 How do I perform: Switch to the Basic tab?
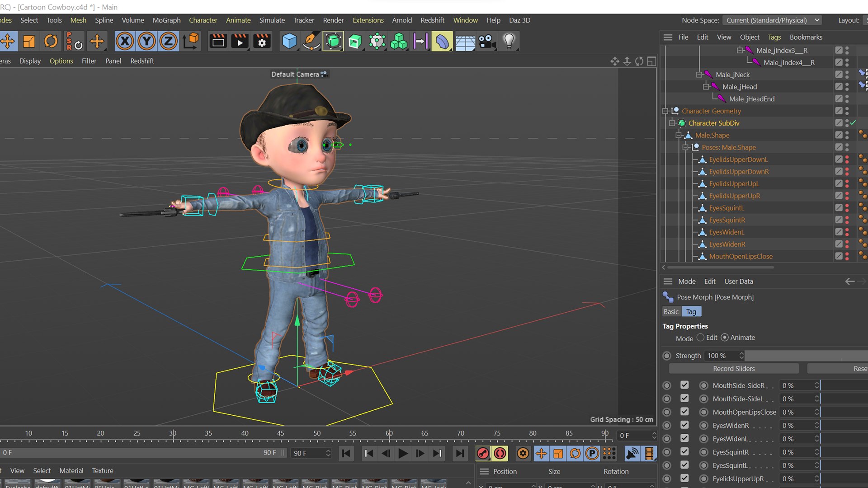pos(671,312)
